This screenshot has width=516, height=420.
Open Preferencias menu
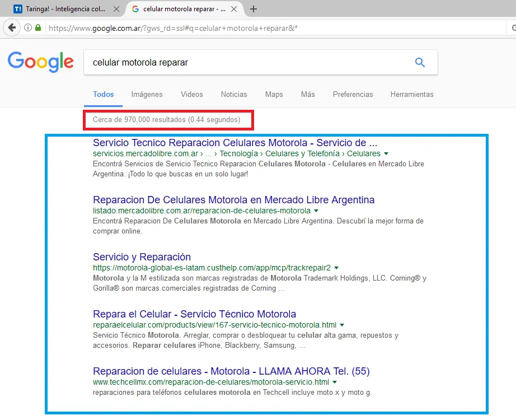point(353,95)
